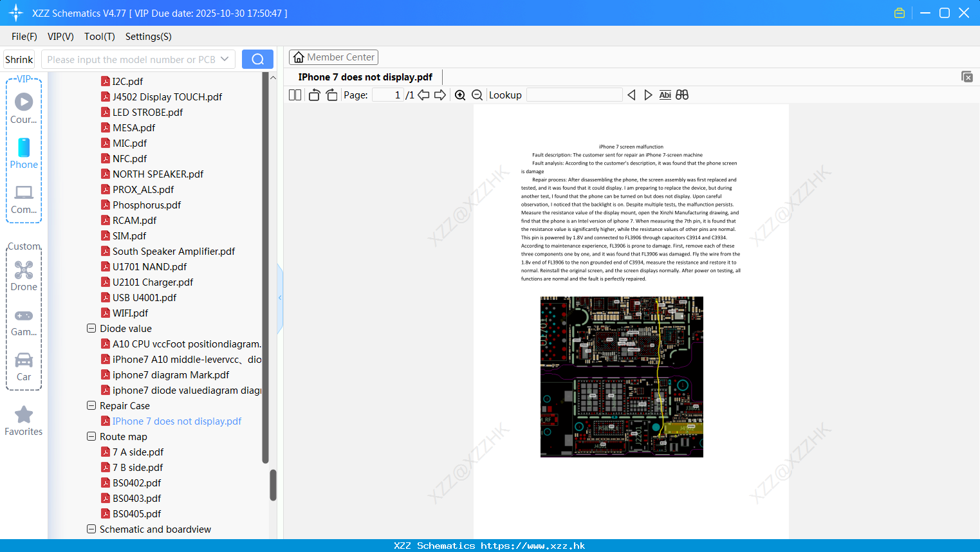Find next lookup match
This screenshot has height=552, width=980.
(648, 95)
